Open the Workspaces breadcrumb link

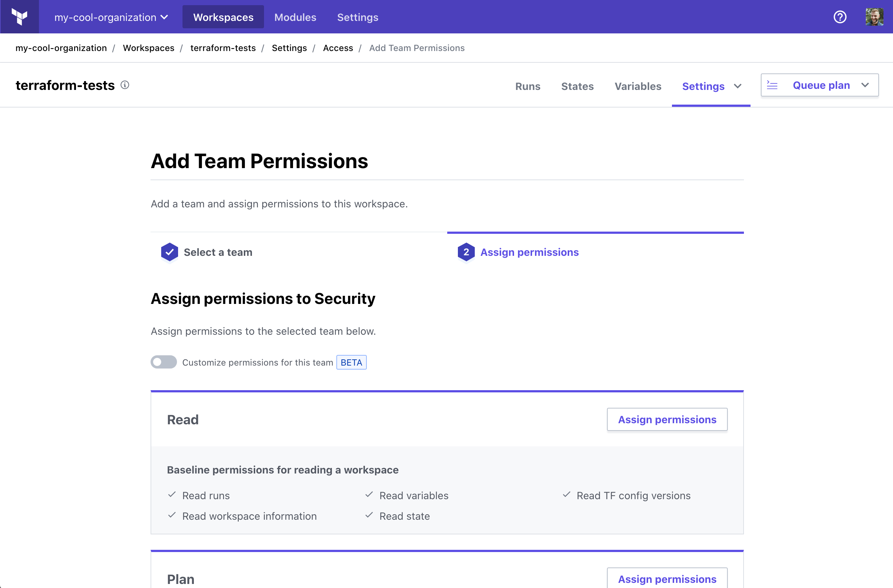click(149, 48)
